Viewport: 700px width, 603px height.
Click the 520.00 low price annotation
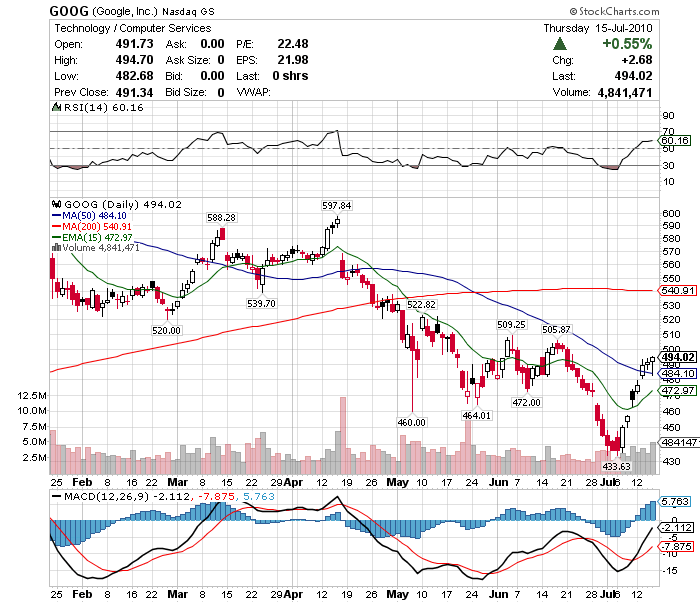point(166,330)
